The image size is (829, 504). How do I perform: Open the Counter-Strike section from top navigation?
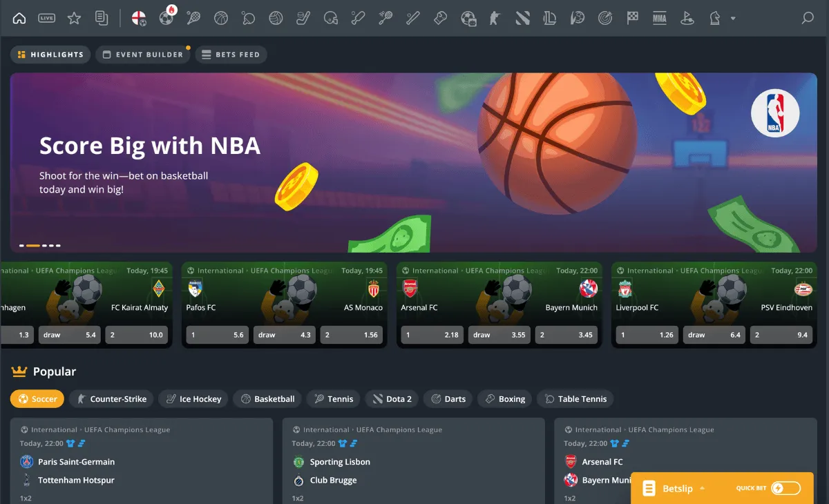click(495, 18)
